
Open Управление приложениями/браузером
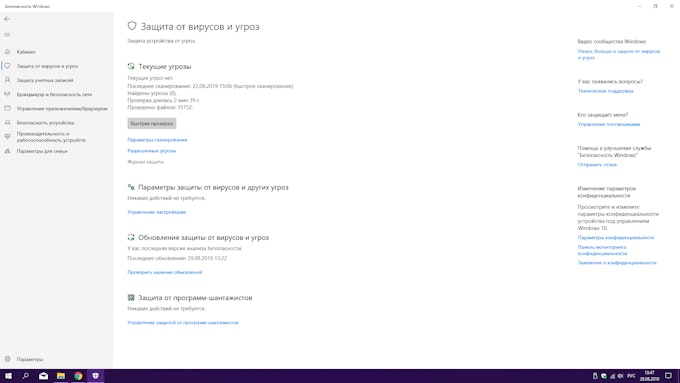(62, 108)
